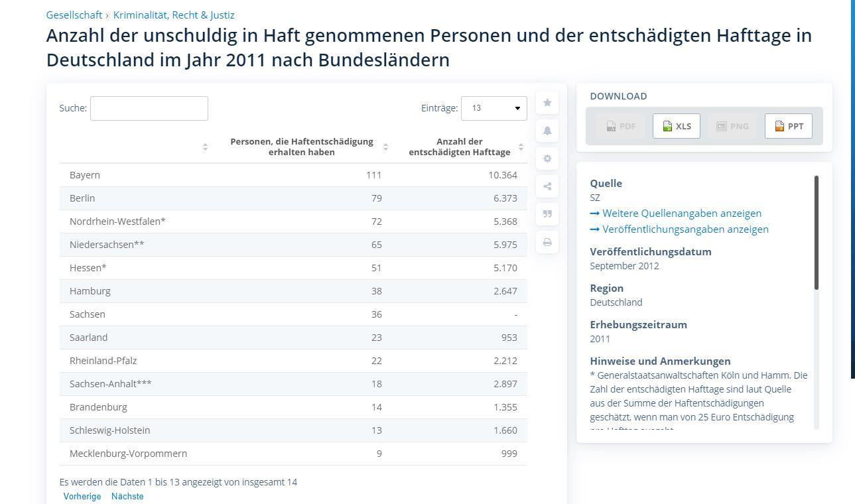This screenshot has height=504, width=855.
Task: Click the disabled PDF download button
Action: coord(620,126)
